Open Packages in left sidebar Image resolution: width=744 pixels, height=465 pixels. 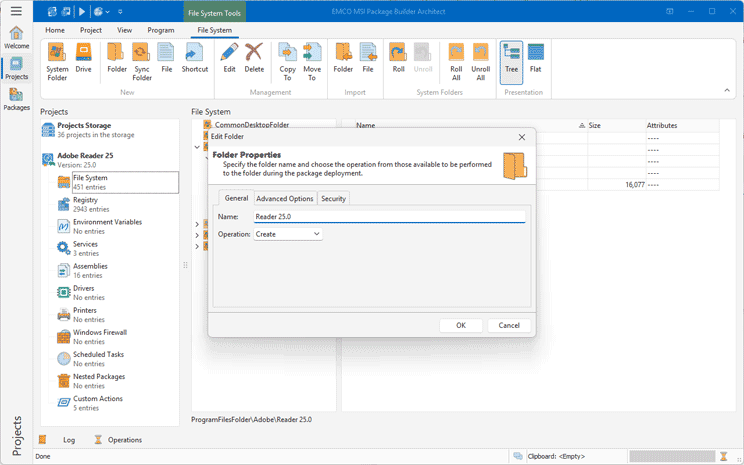[16, 98]
